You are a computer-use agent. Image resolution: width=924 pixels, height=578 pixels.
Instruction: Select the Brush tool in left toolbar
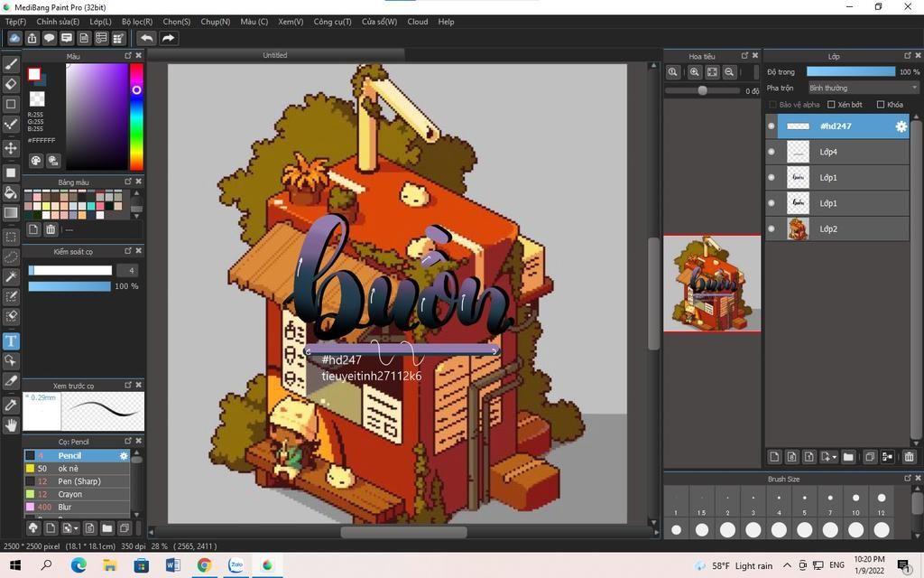coord(11,64)
